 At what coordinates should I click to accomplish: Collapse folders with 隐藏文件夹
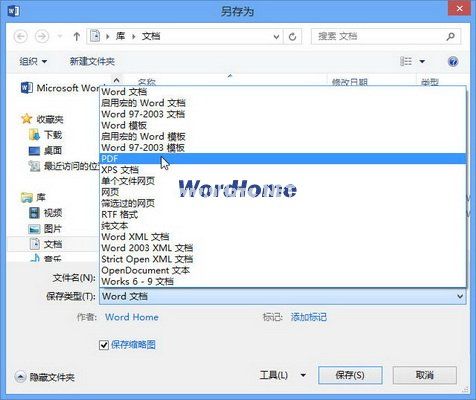(x=45, y=377)
